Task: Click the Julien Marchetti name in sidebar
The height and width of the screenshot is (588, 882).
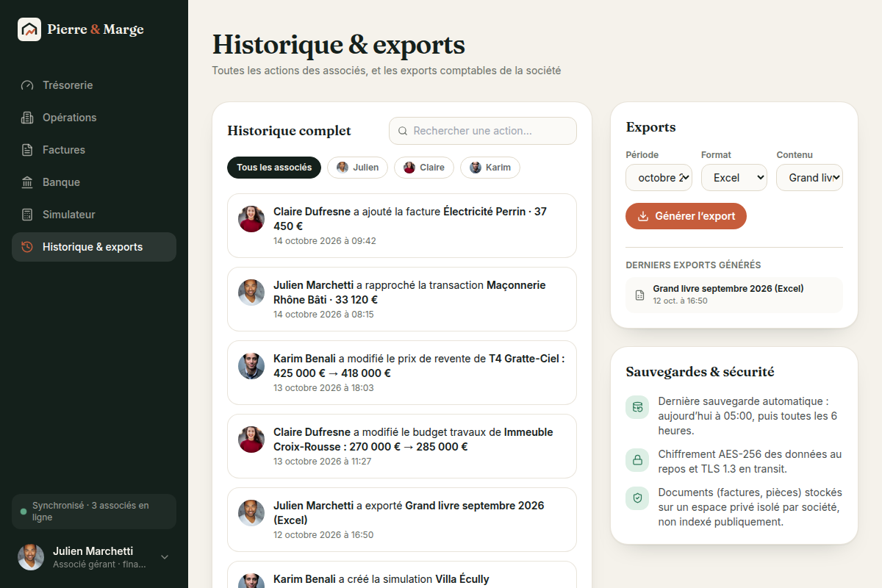Action: [93, 551]
